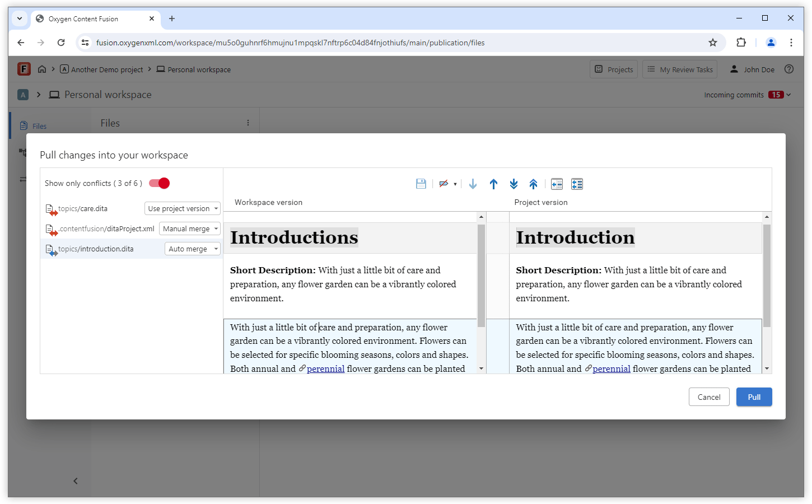Screen dimensions: 812x504
Task: Click the tags display mode icon
Action: pyautogui.click(x=444, y=184)
